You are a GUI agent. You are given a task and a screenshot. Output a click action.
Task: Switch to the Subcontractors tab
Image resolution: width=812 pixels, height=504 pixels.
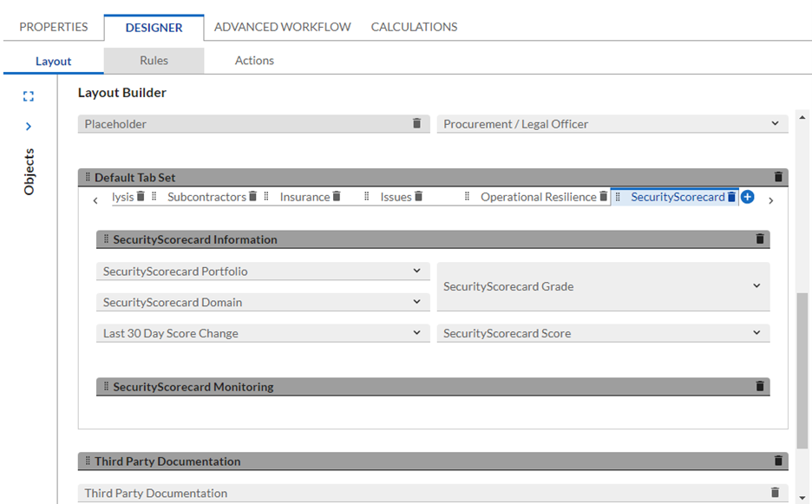[x=206, y=197]
